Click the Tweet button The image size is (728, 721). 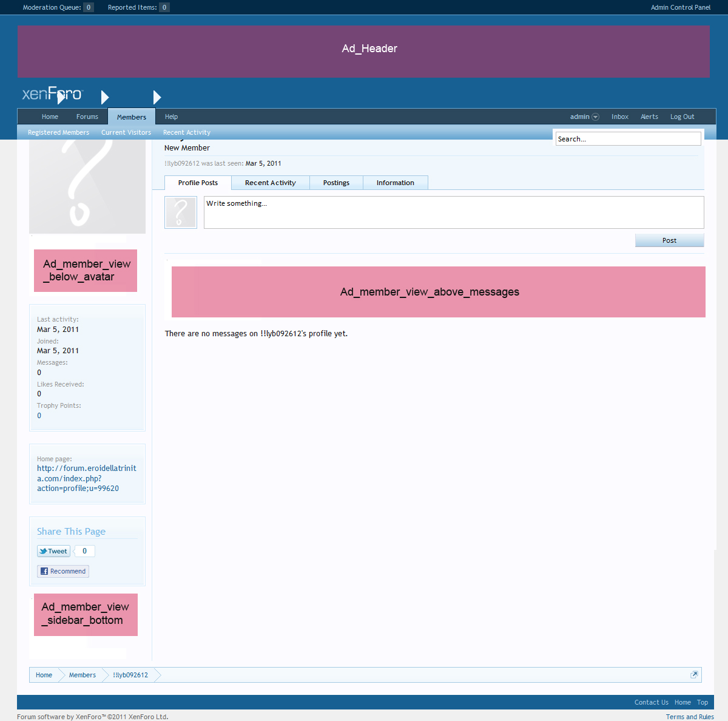[x=53, y=551]
